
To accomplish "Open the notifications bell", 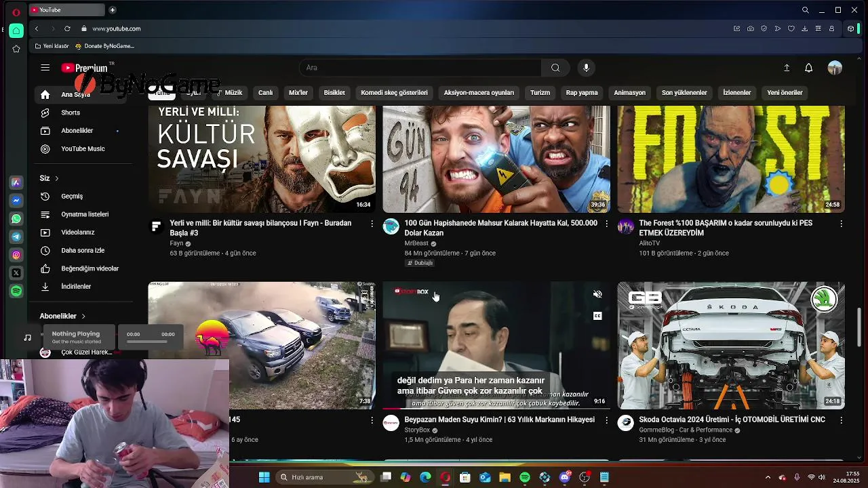I will click(808, 68).
